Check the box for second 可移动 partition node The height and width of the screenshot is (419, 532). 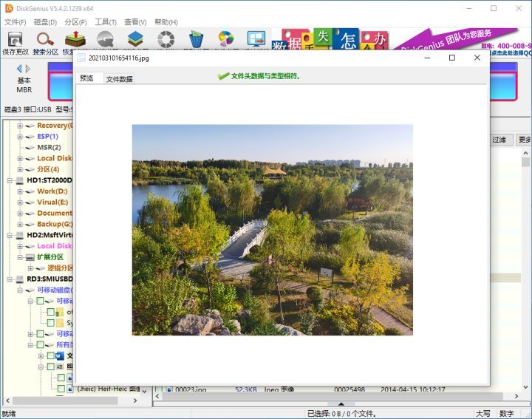point(41,334)
